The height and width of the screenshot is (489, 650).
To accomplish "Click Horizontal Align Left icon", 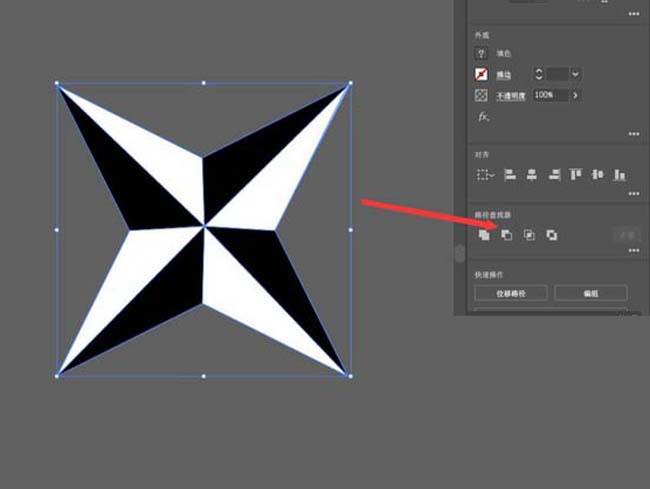I will point(510,175).
